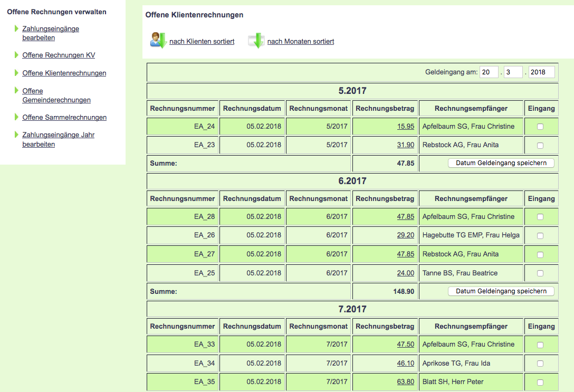Focus the Geldeingang year field showing 2018
The width and height of the screenshot is (574, 392).
(x=541, y=72)
